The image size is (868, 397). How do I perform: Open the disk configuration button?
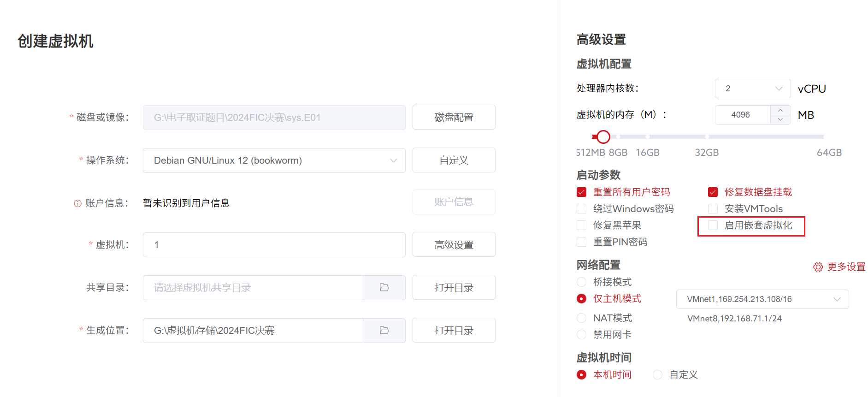[454, 118]
